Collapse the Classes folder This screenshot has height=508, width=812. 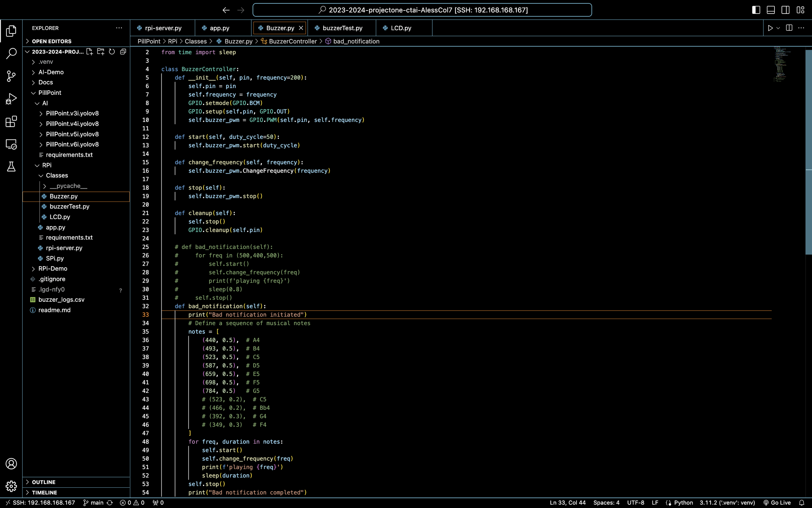tap(57, 175)
